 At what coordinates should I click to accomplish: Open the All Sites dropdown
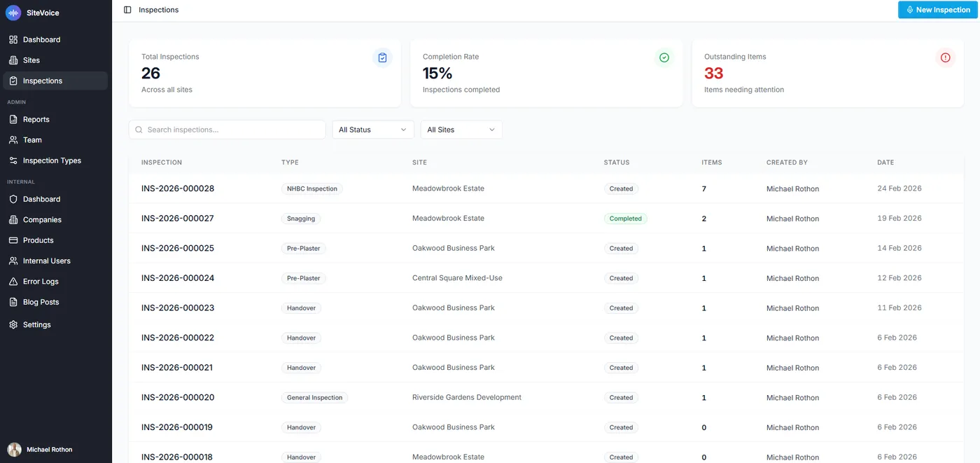pos(461,130)
